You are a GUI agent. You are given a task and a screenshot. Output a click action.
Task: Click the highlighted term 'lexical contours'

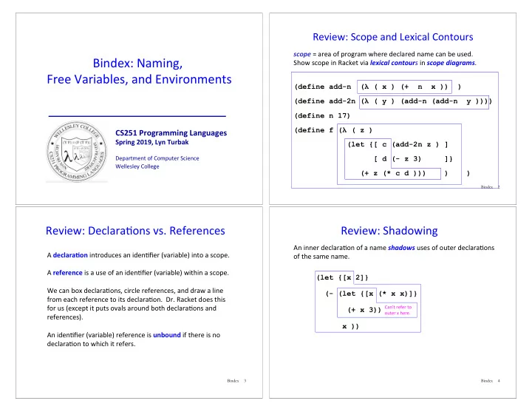tap(394, 63)
